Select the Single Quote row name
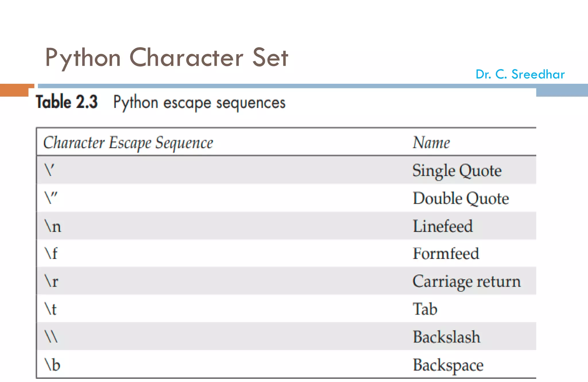 (457, 171)
